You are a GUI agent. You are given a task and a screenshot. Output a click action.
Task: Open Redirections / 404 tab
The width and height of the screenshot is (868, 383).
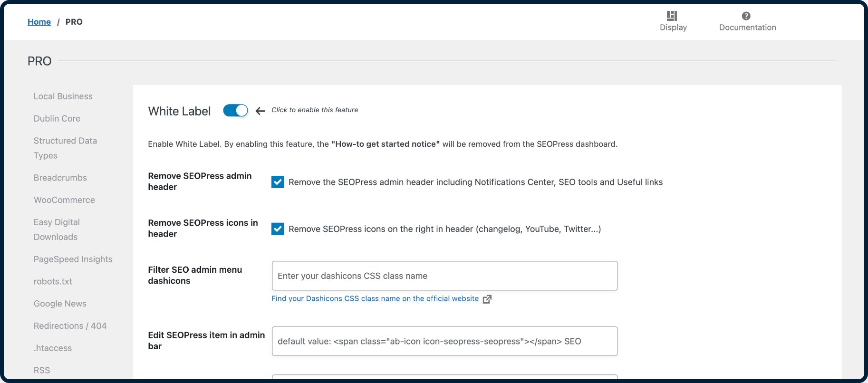[x=70, y=326]
